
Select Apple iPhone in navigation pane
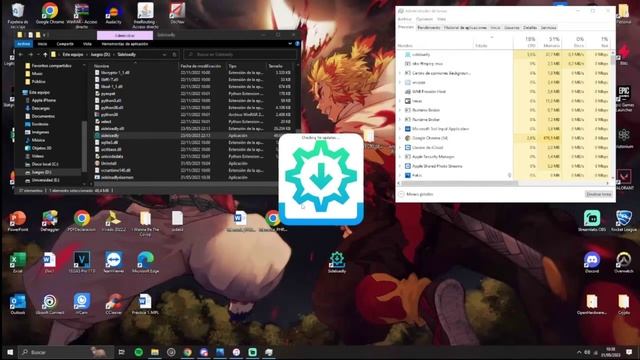click(43, 100)
